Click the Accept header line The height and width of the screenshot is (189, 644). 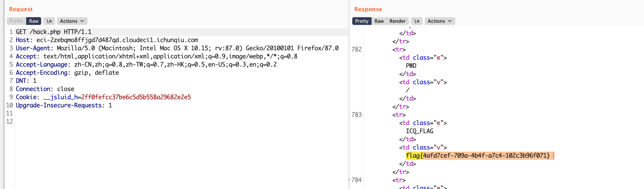tap(157, 56)
